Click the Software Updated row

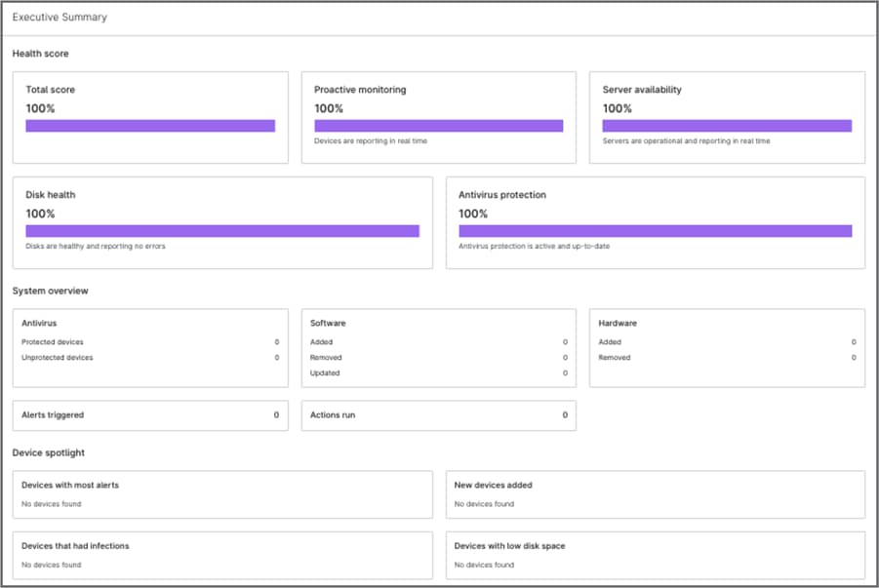(x=438, y=373)
